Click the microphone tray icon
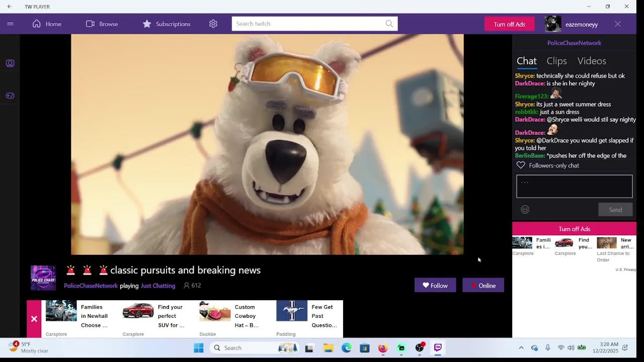The width and height of the screenshot is (644, 362). [x=547, y=348]
